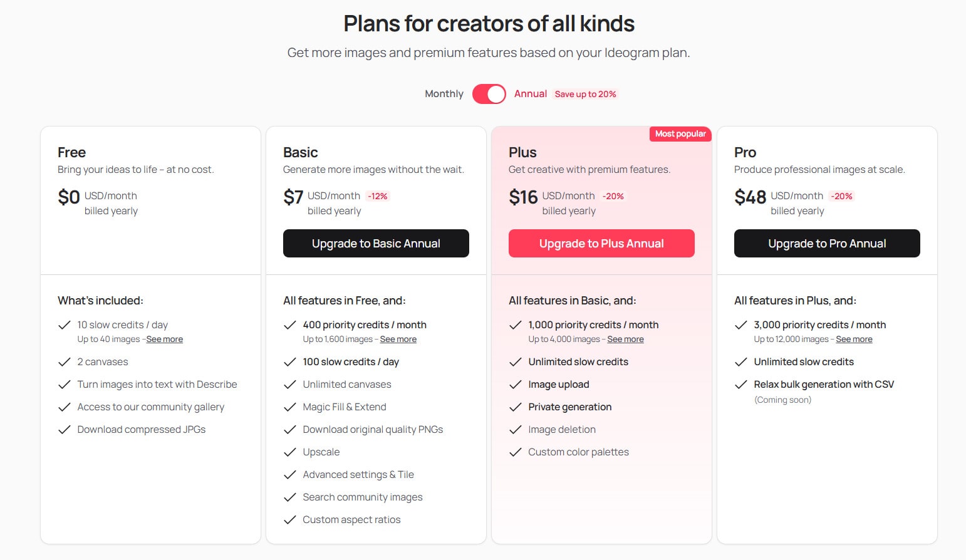Click Upgrade to Basic Annual button
The height and width of the screenshot is (560, 966).
tap(376, 243)
